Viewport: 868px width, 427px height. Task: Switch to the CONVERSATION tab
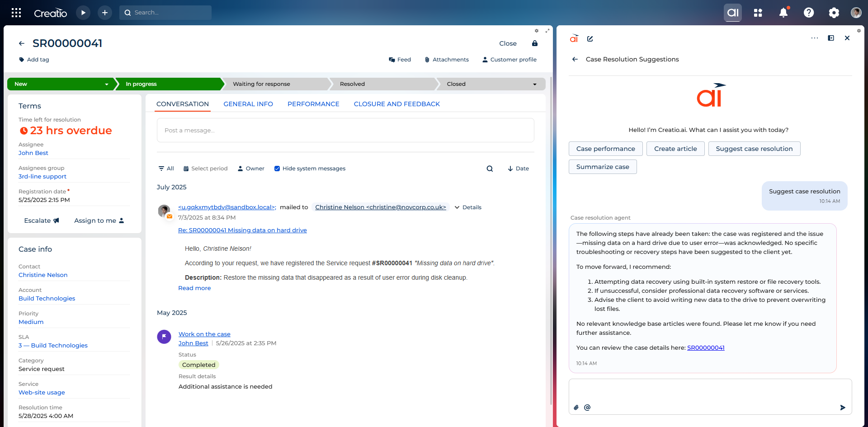click(183, 104)
